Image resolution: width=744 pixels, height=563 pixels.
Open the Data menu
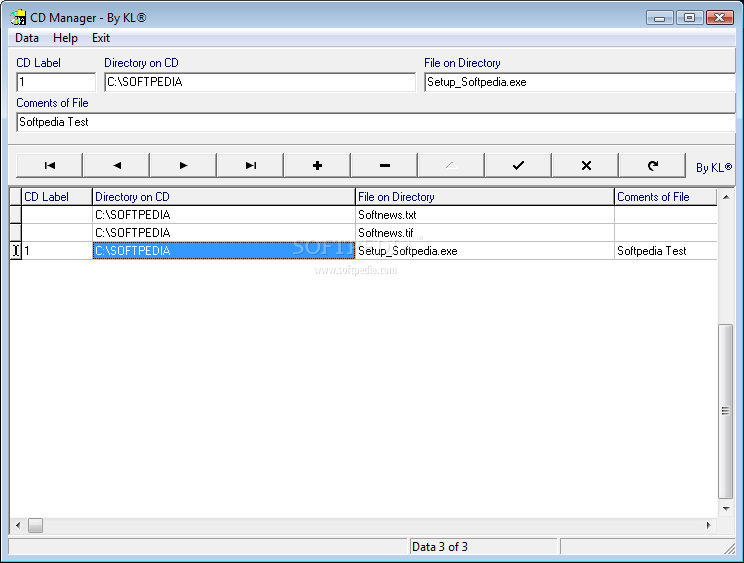(x=27, y=38)
